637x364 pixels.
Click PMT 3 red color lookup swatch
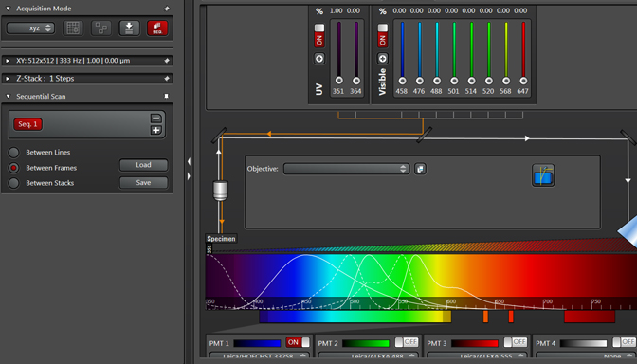(x=475, y=343)
